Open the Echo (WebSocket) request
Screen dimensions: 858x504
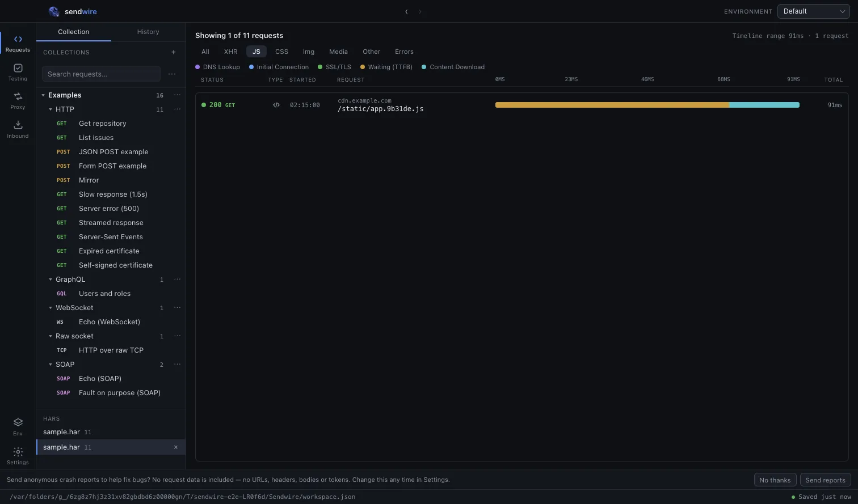pyautogui.click(x=111, y=321)
